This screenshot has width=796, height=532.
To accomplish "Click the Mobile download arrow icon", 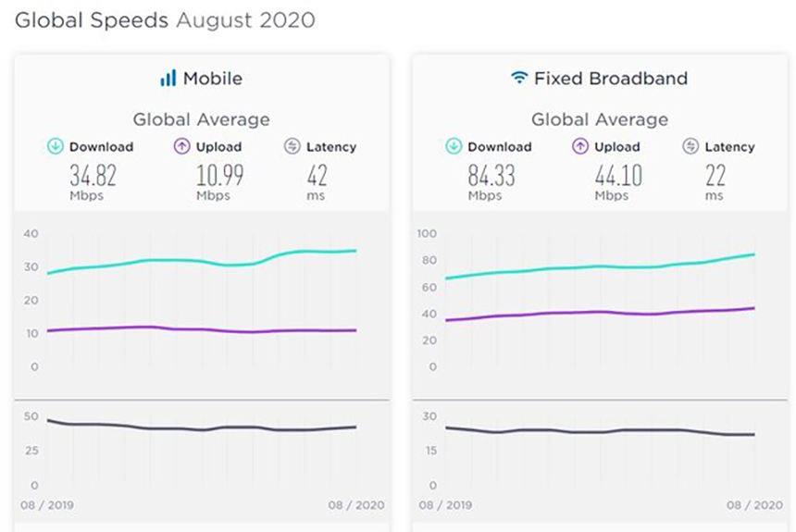I will 56,146.
